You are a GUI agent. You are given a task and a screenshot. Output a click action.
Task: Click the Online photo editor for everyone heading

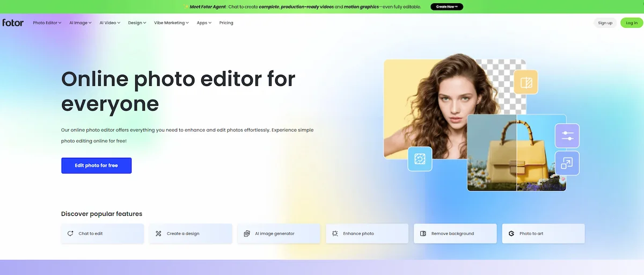click(178, 91)
